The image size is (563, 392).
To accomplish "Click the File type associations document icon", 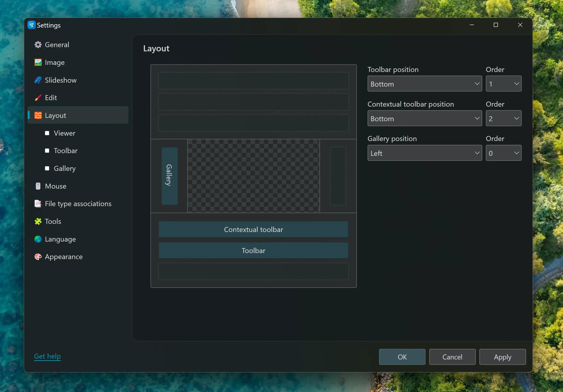I will [38, 204].
